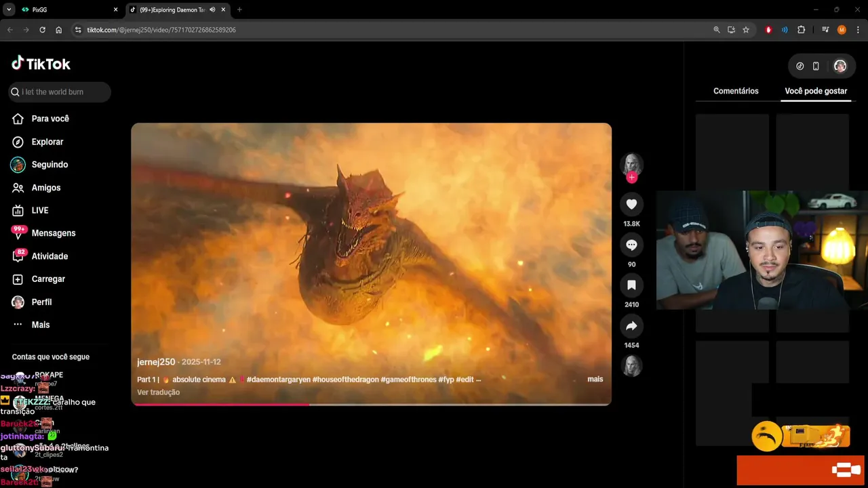Click the tiktok.com address bar URL
Viewport: 868px width, 488px height.
coord(161,30)
